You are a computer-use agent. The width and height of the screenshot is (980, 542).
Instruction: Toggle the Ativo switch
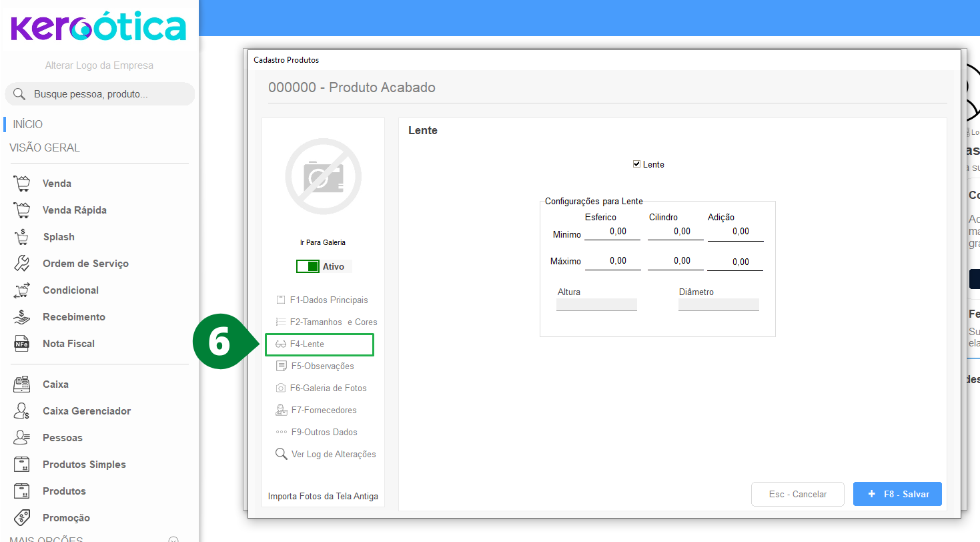point(308,266)
